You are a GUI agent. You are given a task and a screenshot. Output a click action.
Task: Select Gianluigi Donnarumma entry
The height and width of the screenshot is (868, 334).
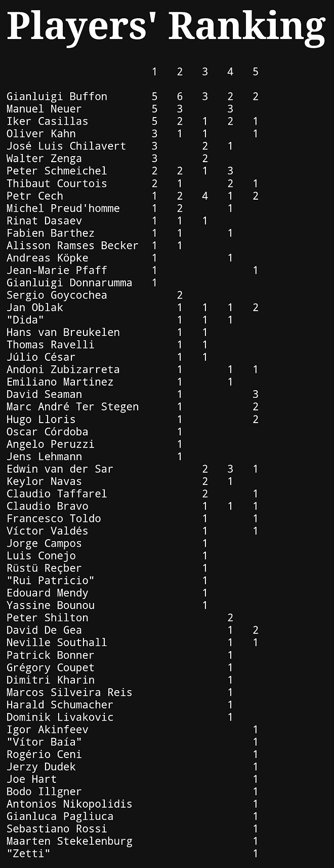(69, 283)
